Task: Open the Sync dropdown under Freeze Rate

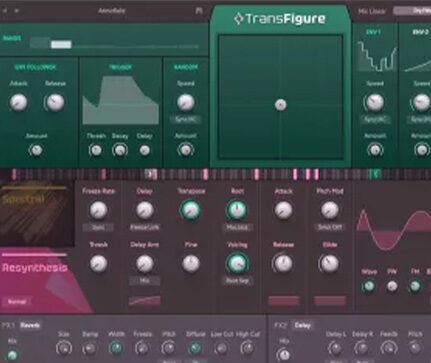Action: pyautogui.click(x=98, y=228)
